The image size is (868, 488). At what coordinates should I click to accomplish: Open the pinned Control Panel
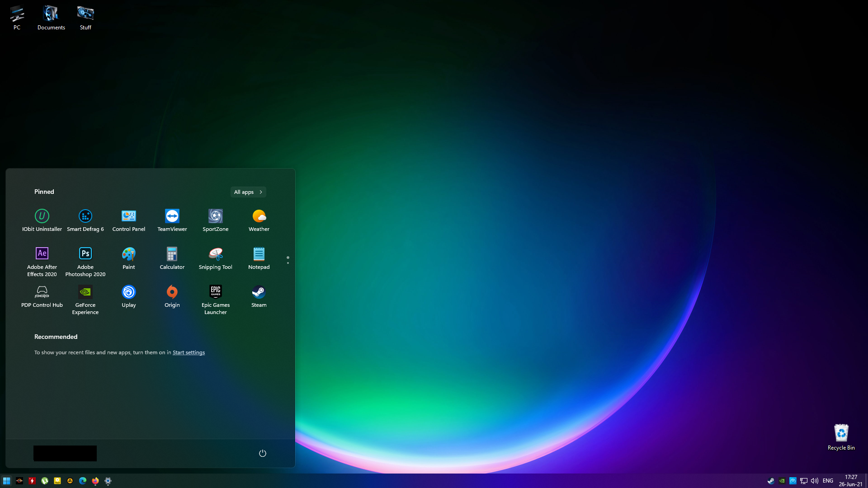pos(129,220)
